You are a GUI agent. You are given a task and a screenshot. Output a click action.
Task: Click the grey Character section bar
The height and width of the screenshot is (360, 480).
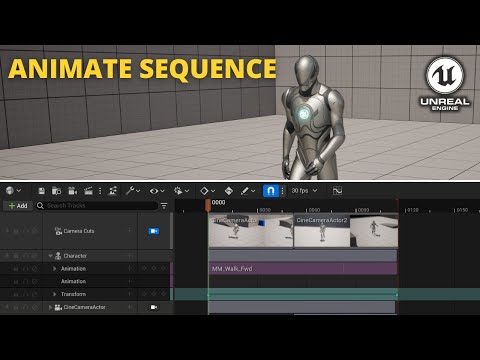303,256
